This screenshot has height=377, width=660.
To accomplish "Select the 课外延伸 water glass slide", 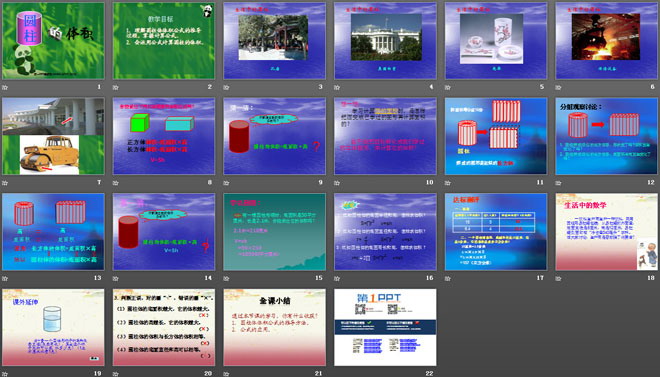I will 53,327.
